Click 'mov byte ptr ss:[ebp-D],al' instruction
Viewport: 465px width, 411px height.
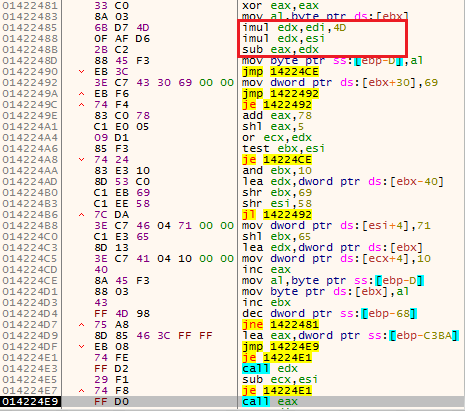[332, 61]
